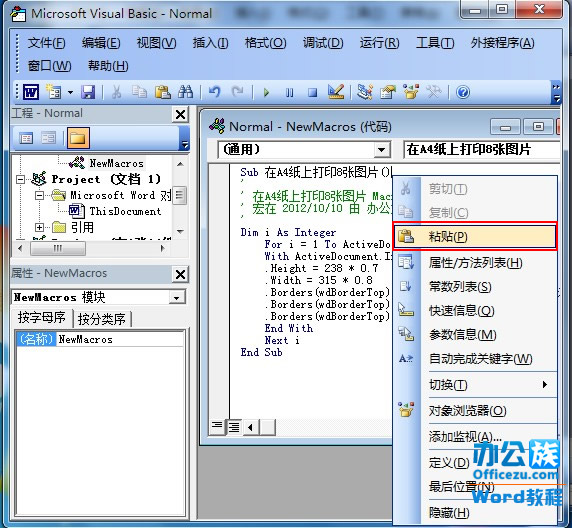Open Object Browser toolbar icon
This screenshot has height=528, width=572.
(411, 92)
